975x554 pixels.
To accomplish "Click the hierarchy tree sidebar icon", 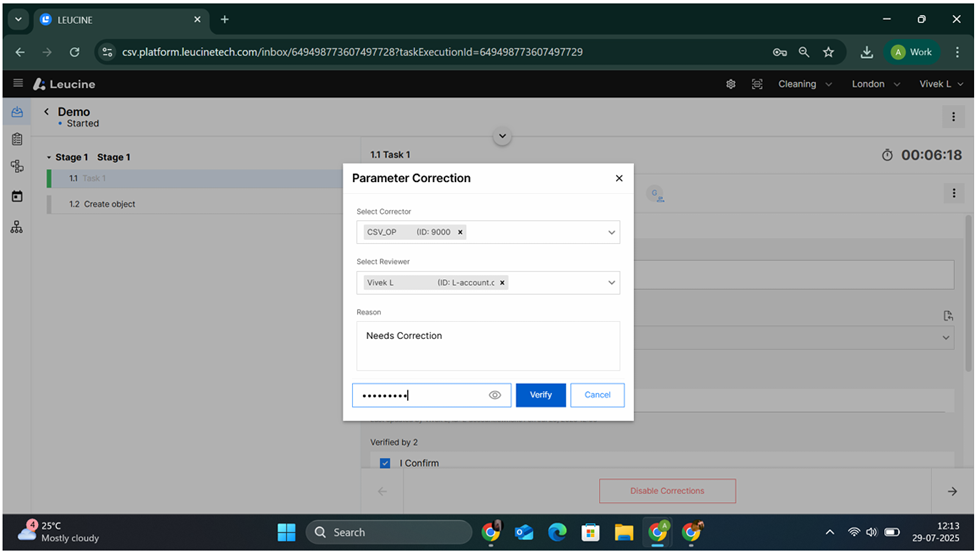I will [x=17, y=227].
